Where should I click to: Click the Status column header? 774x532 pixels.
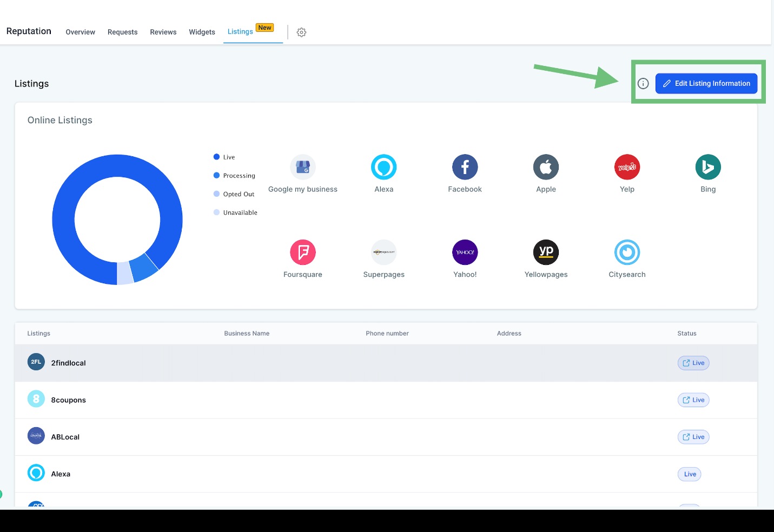pos(687,334)
